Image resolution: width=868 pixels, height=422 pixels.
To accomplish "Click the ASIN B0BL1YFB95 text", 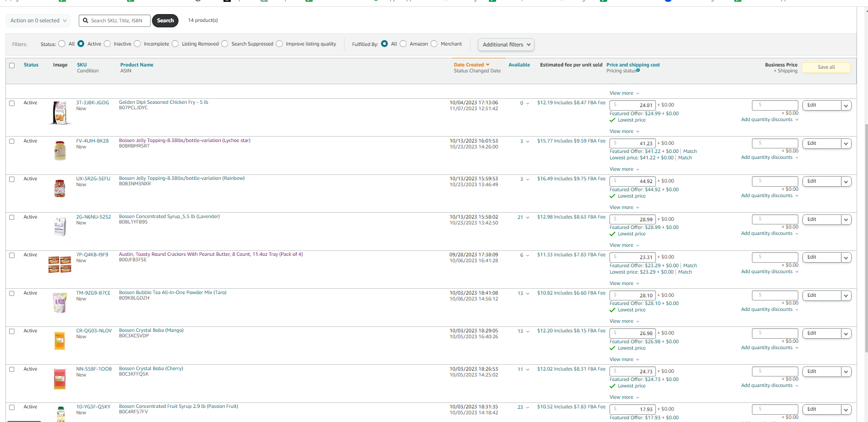I will click(x=133, y=222).
